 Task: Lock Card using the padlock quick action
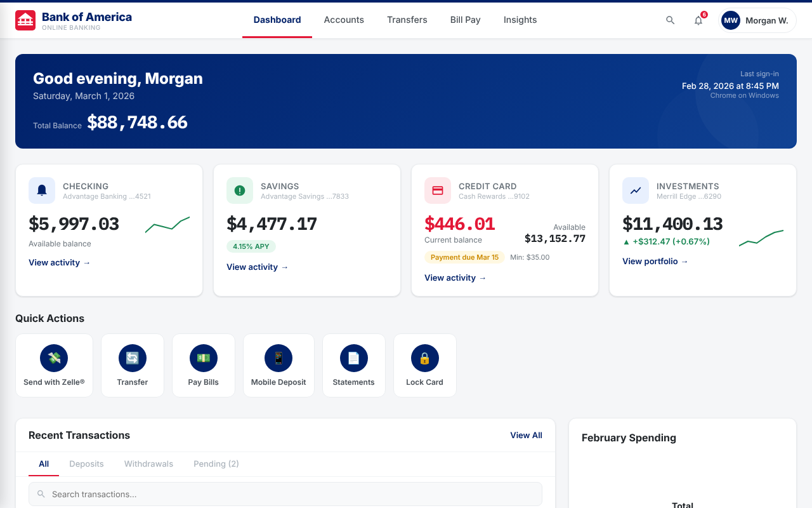pos(424,358)
